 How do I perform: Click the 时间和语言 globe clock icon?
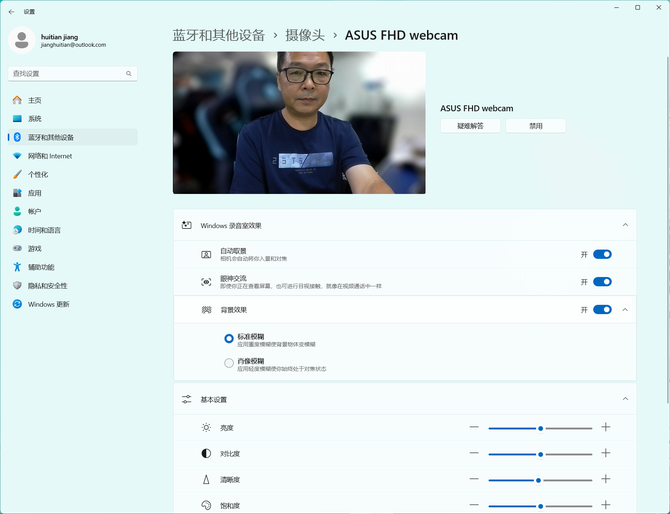pyautogui.click(x=17, y=230)
